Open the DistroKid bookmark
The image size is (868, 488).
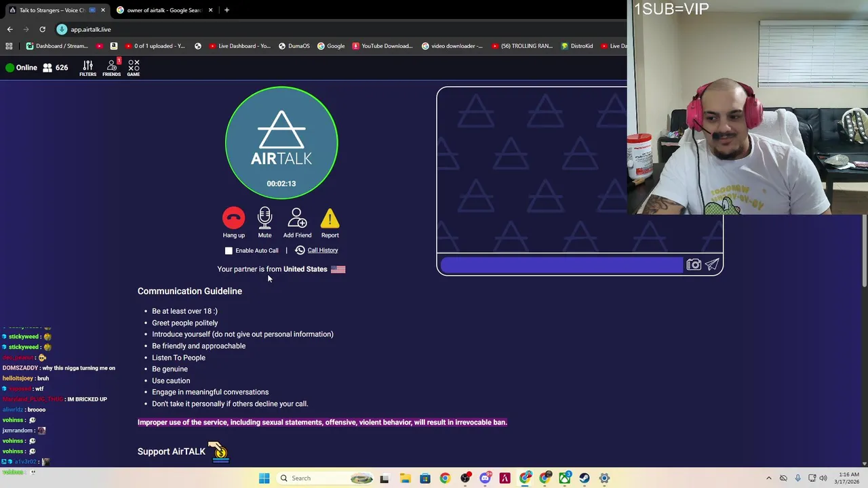(576, 46)
